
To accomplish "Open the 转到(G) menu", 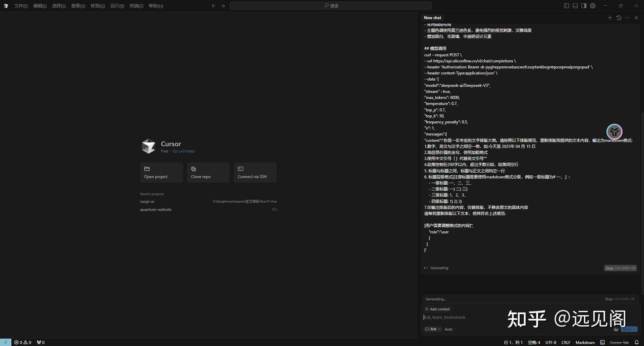I will (98, 6).
